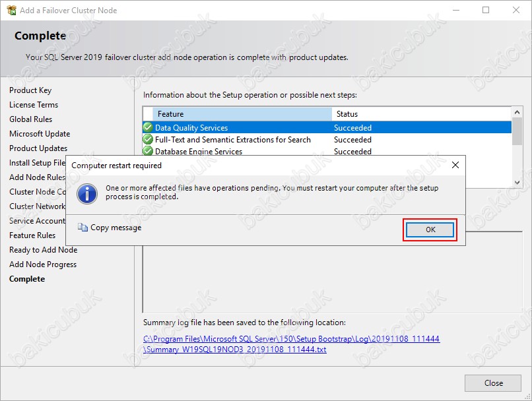This screenshot has width=532, height=401.
Task: Select the Data Quality Services row
Action: [x=327, y=127]
